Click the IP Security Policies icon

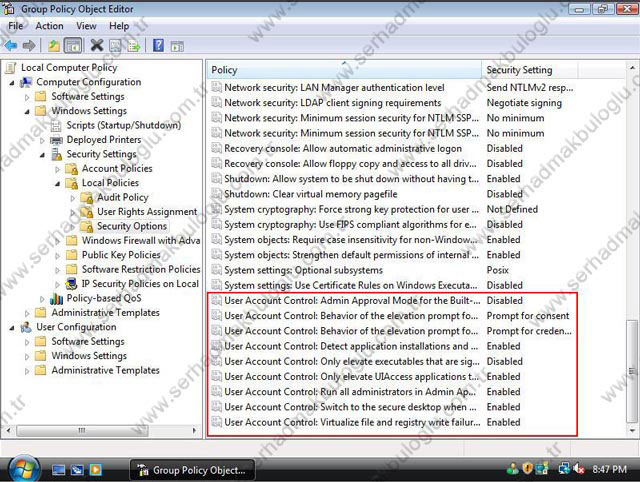(x=71, y=284)
